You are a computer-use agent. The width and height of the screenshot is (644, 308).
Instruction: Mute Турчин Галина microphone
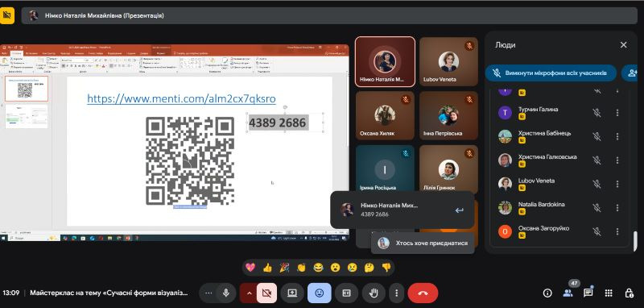597,113
